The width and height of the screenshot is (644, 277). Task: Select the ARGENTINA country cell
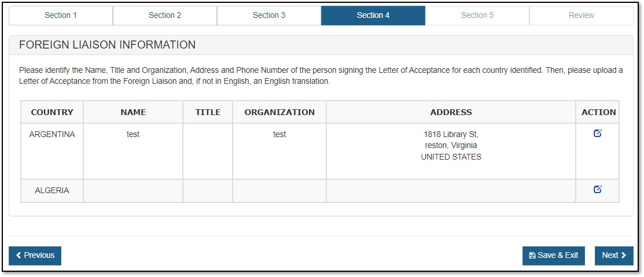tap(52, 135)
